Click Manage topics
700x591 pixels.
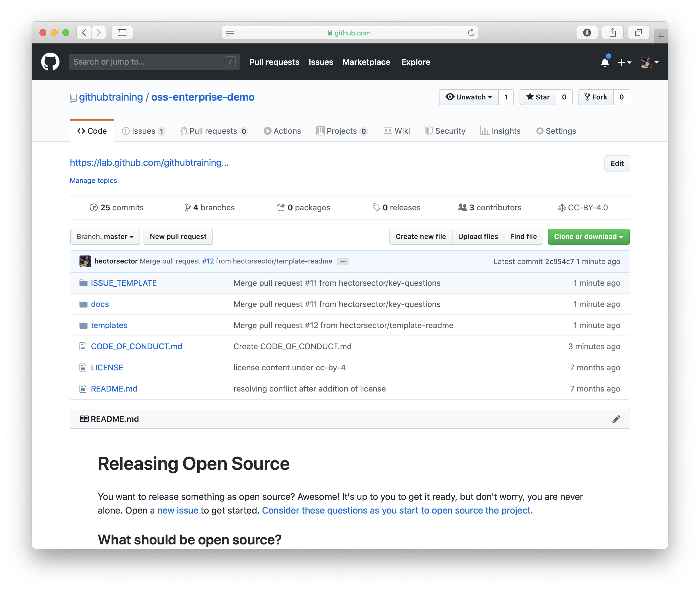click(x=93, y=181)
